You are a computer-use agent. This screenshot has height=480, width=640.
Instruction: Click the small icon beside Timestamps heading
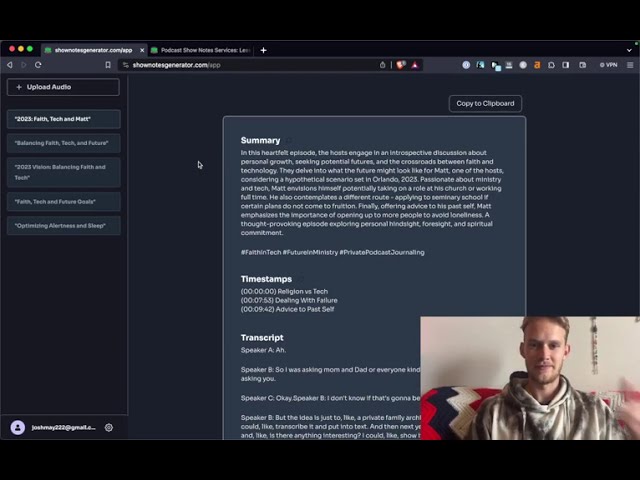[300, 280]
